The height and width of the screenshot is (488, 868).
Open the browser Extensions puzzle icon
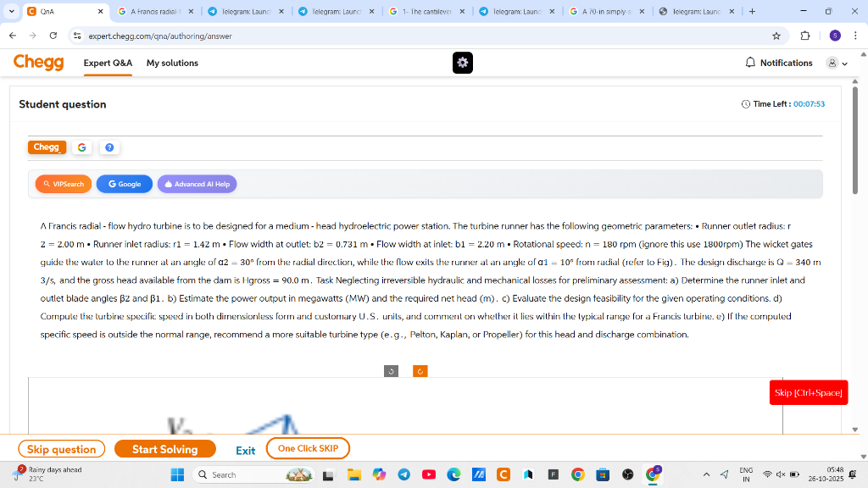pos(805,36)
